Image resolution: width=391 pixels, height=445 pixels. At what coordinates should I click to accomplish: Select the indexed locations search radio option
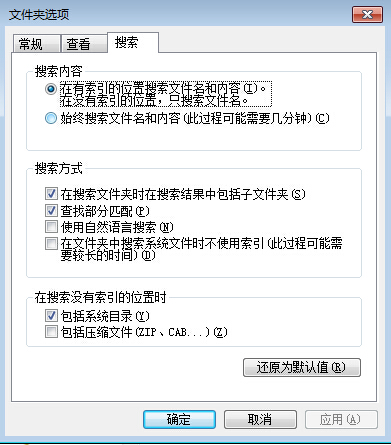click(x=51, y=89)
